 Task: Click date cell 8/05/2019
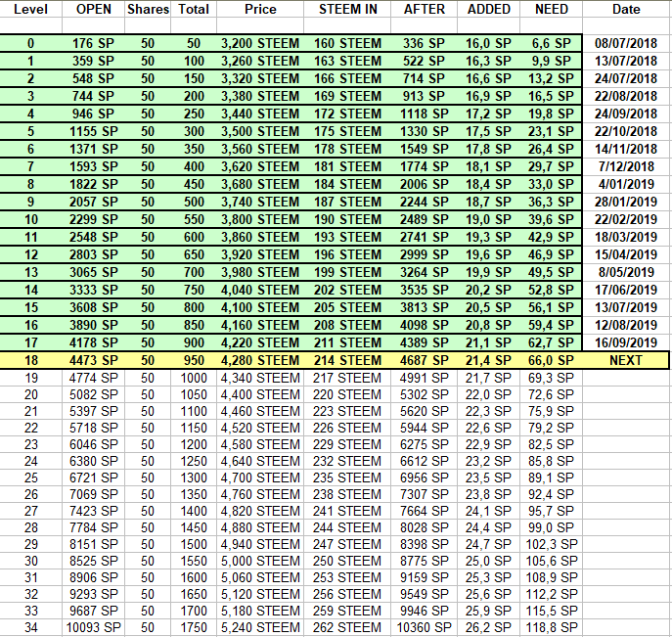tap(626, 272)
